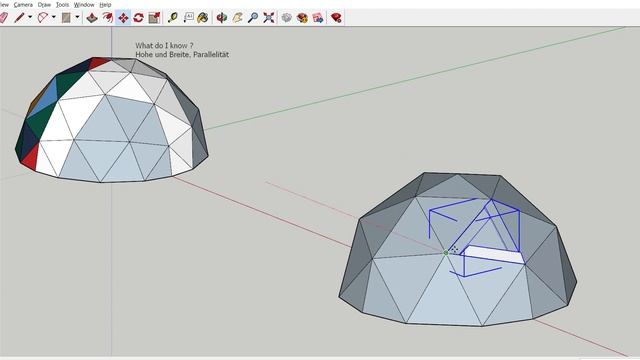The width and height of the screenshot is (640, 360).
Task: Open the Help menu
Action: click(x=105, y=4)
